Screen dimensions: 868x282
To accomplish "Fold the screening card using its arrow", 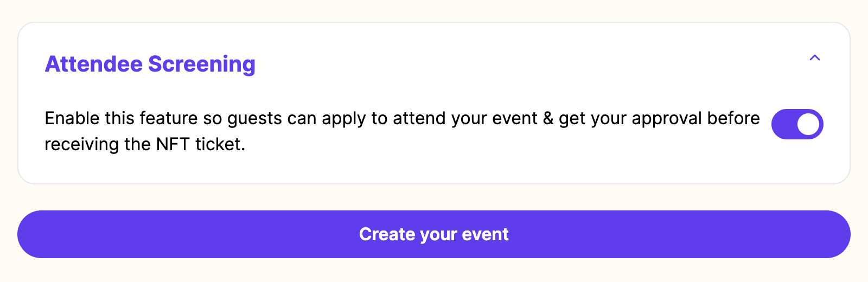I will tap(814, 57).
